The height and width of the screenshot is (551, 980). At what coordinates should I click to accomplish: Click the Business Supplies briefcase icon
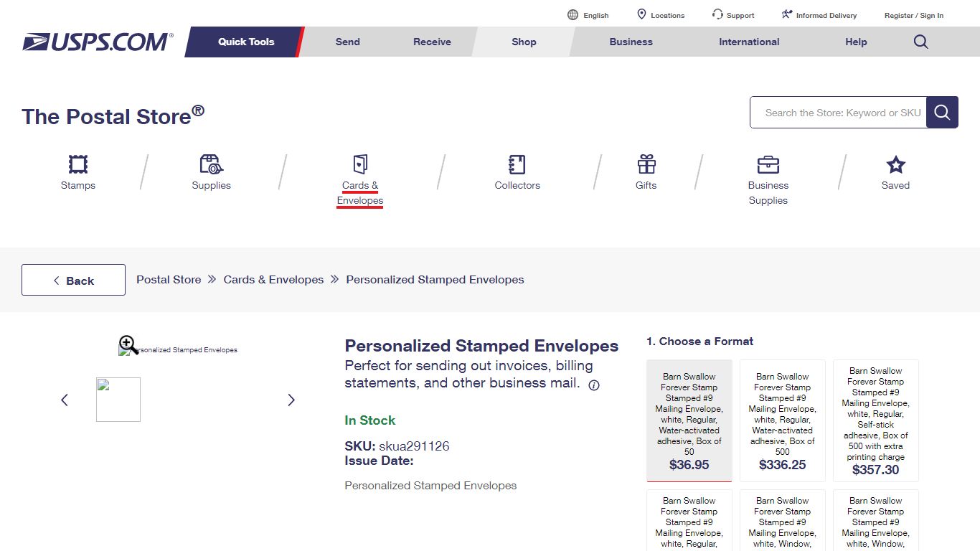[x=768, y=164]
